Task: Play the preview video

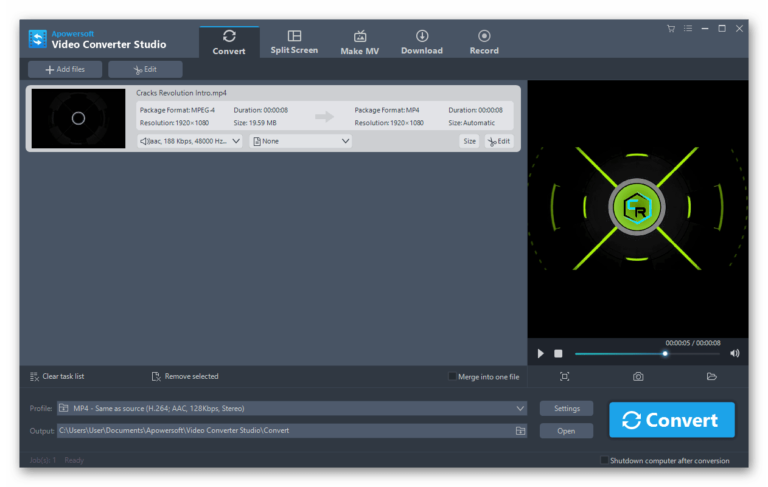Action: point(540,353)
